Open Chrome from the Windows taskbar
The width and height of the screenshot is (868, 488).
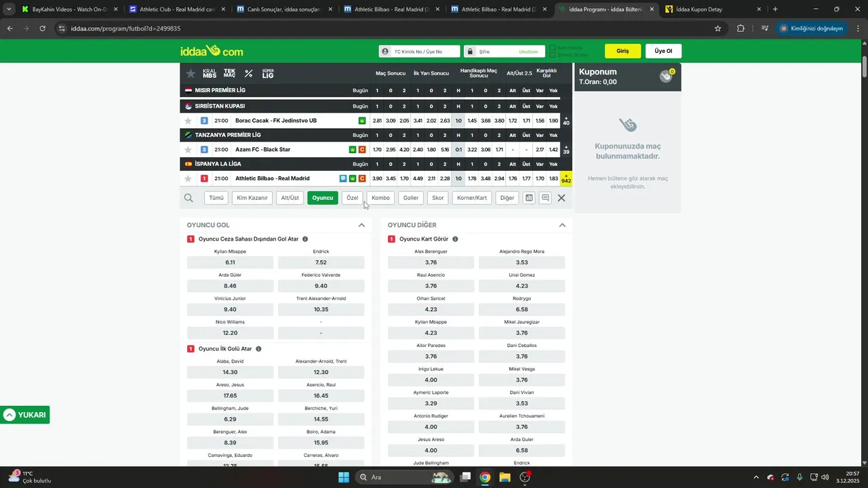tap(485, 477)
